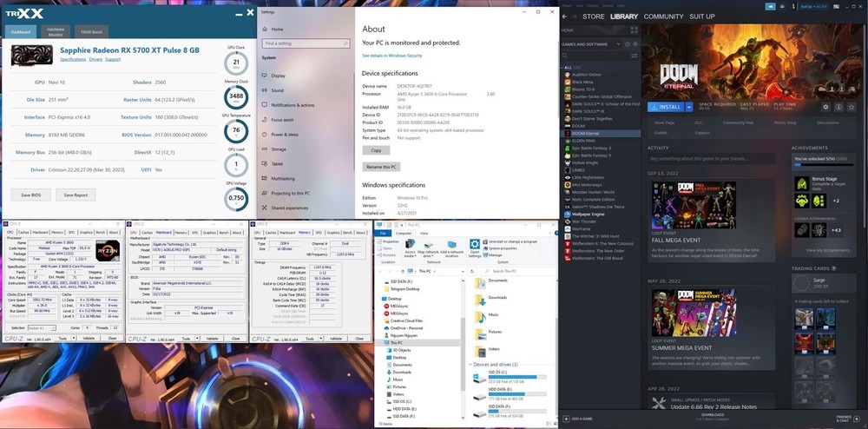The image size is (868, 429).
Task: Click Explorer's up-one-level arrow
Action: 402,271
